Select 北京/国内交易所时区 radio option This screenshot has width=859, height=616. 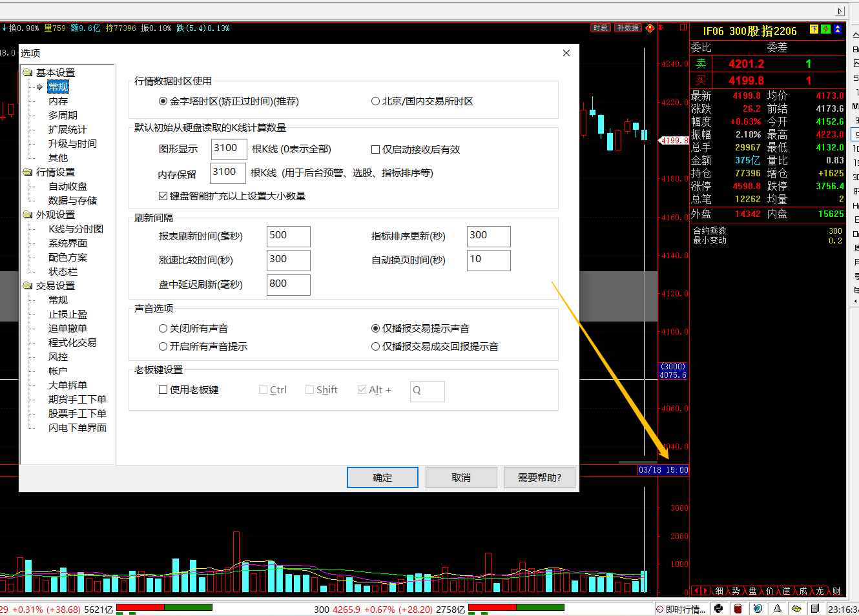click(422, 101)
